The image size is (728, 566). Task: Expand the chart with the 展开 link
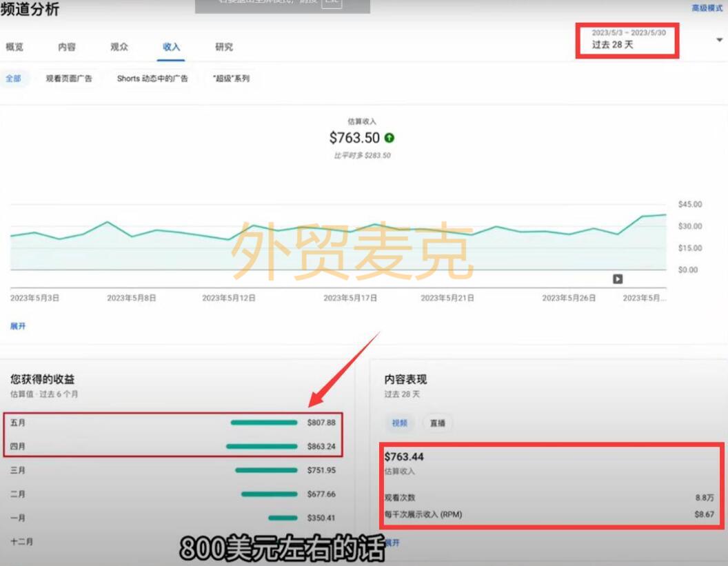pyautogui.click(x=18, y=326)
